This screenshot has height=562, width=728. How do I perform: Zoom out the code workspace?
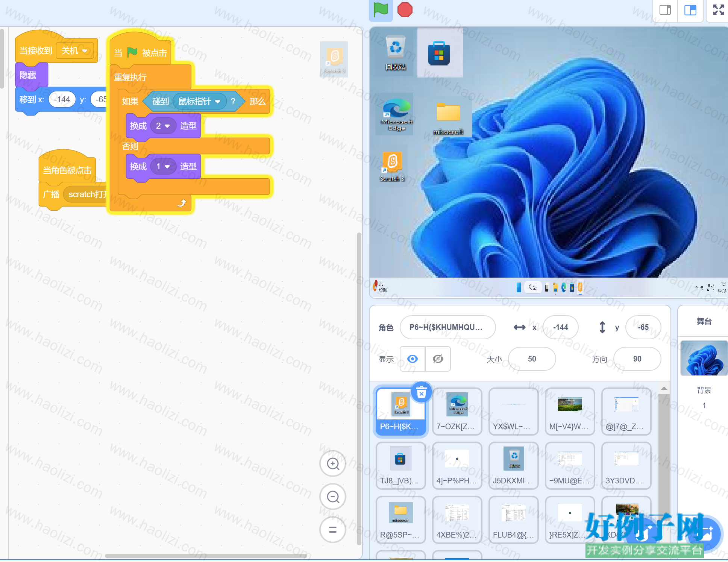(x=333, y=497)
